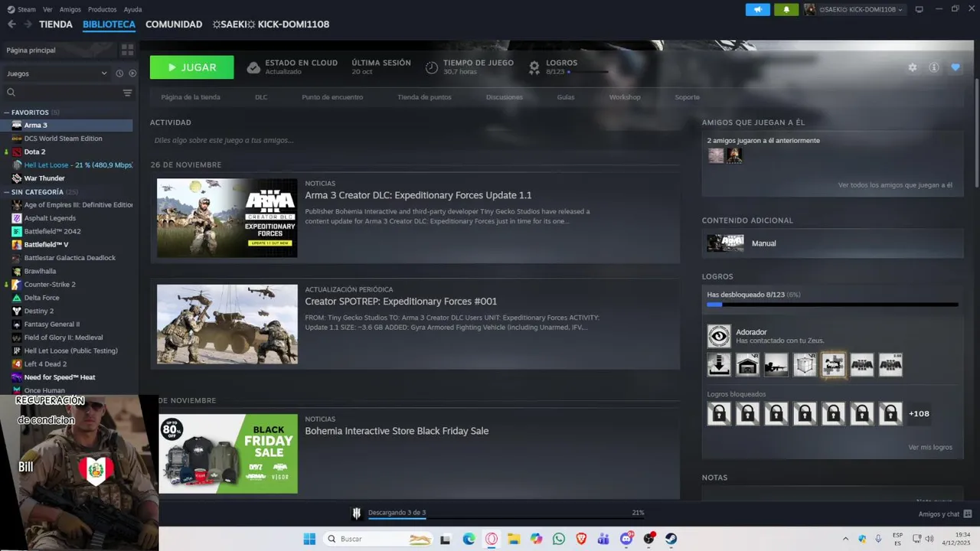Toggle the favorite heart icon
This screenshot has height=551, width=980.
(955, 67)
